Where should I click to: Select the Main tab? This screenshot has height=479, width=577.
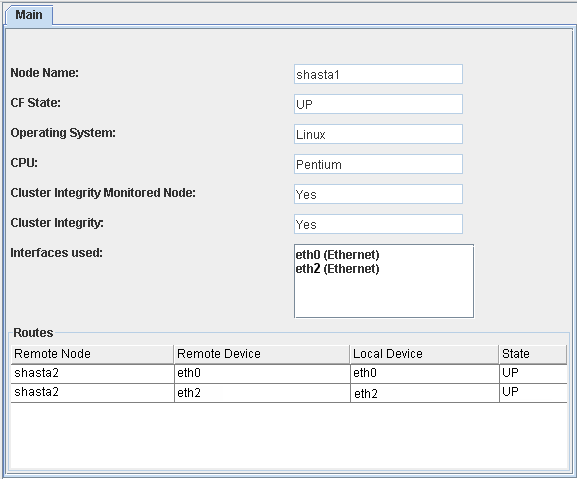pos(29,15)
